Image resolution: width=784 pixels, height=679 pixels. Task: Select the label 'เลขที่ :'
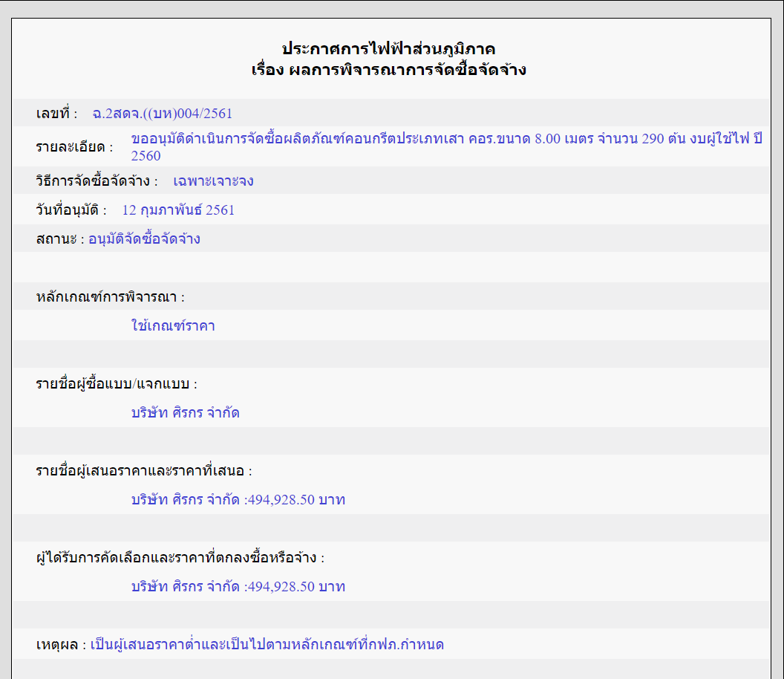[56, 114]
